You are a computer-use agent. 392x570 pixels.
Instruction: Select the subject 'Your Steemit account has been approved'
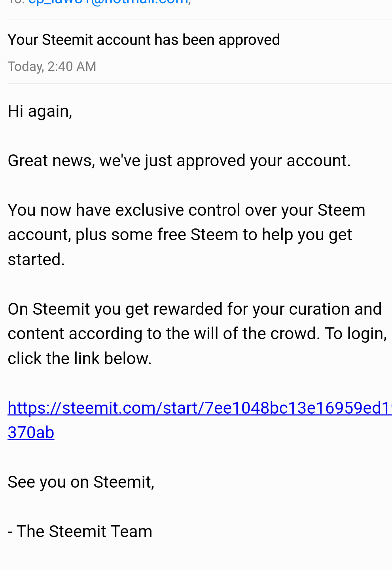click(x=144, y=40)
